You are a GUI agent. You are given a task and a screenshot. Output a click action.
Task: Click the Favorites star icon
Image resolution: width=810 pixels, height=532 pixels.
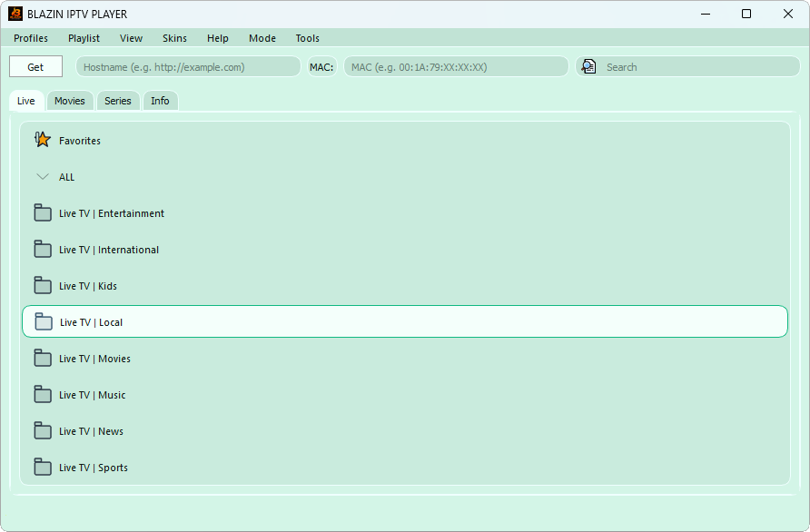(43, 140)
